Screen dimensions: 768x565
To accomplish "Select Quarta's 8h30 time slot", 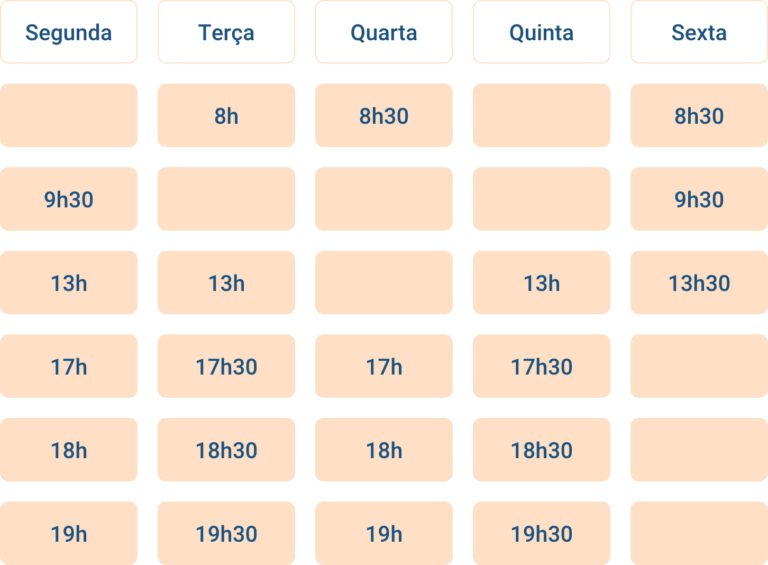I will (x=384, y=116).
